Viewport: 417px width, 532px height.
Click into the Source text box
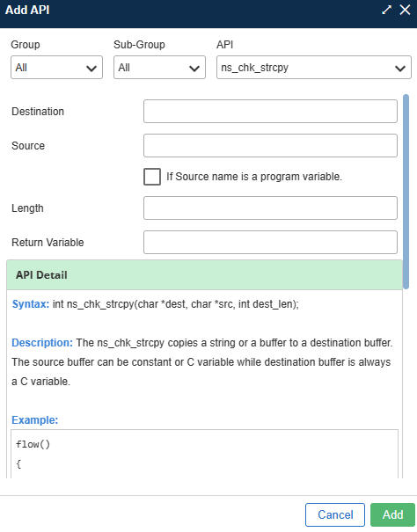pos(270,146)
